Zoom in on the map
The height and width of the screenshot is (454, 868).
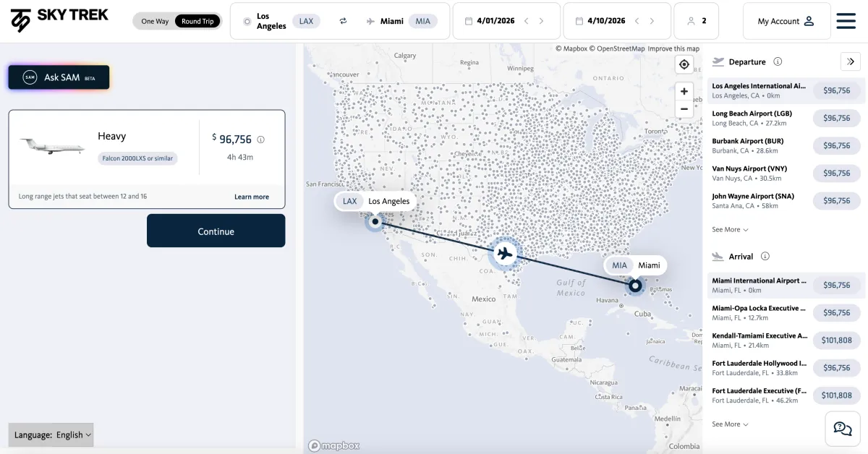coord(684,92)
